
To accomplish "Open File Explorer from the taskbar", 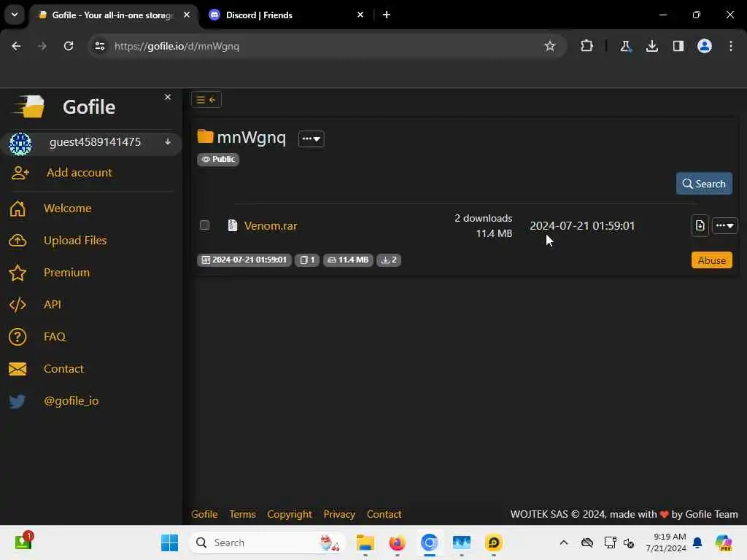I will [365, 542].
